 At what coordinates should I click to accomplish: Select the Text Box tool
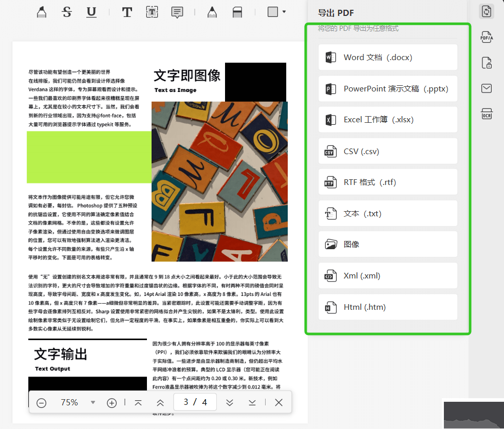coord(152,11)
